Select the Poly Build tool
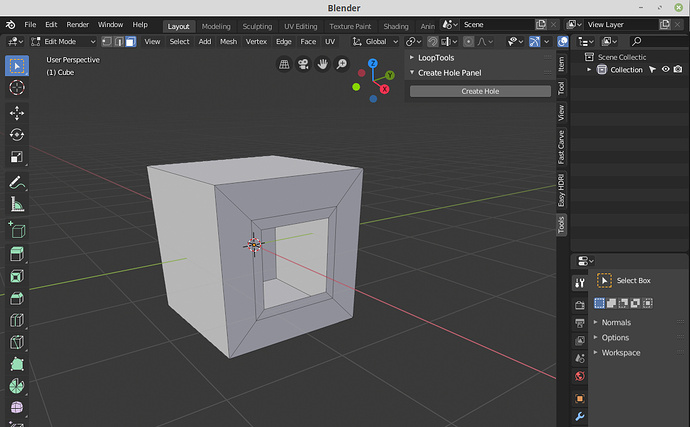Viewport: 690px width, 427px height. point(17,364)
